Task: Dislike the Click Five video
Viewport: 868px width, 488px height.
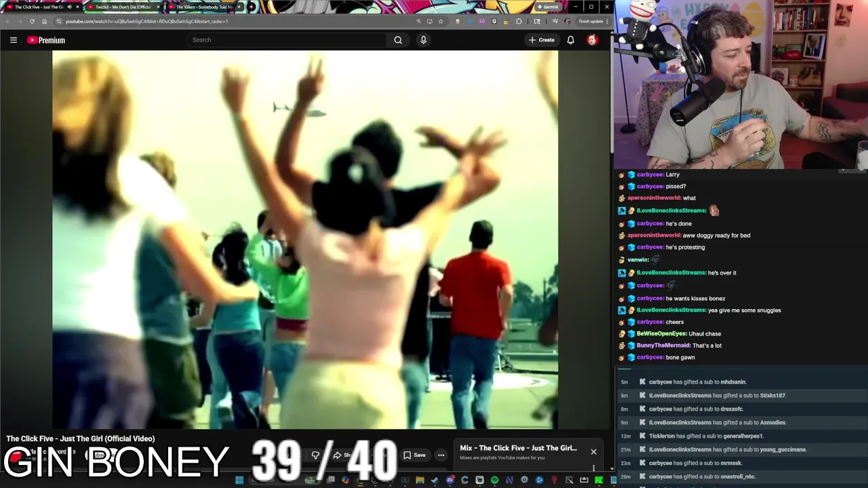Action: (315, 455)
